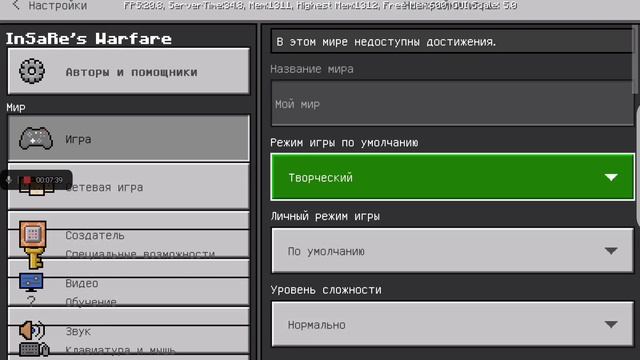
Task: Select the Игра settings tab
Action: [x=129, y=138]
